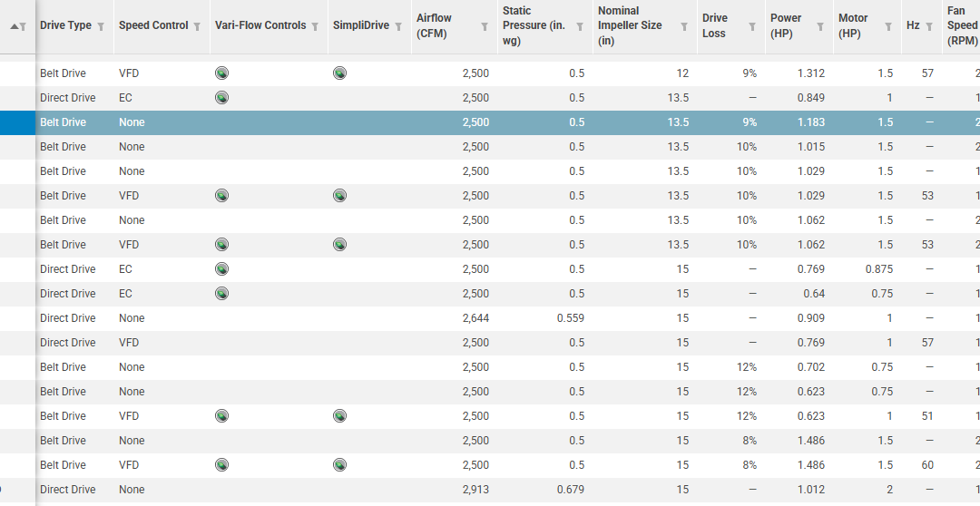Click power value 0.849
980x506 pixels.
coord(811,97)
